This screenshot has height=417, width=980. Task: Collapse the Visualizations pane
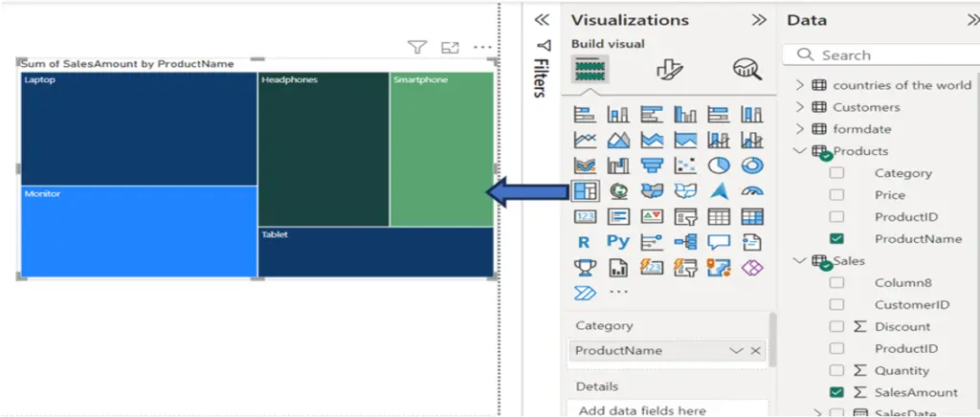tap(759, 20)
